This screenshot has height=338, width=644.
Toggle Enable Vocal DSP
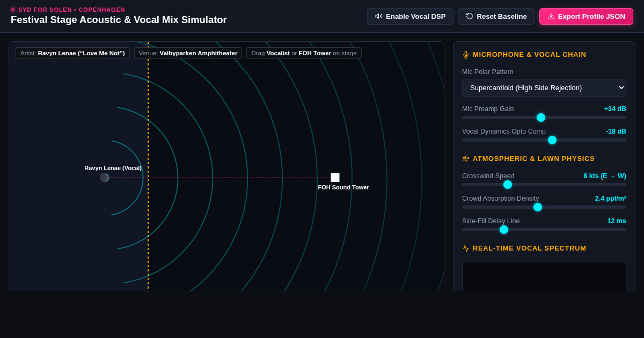pos(410,16)
